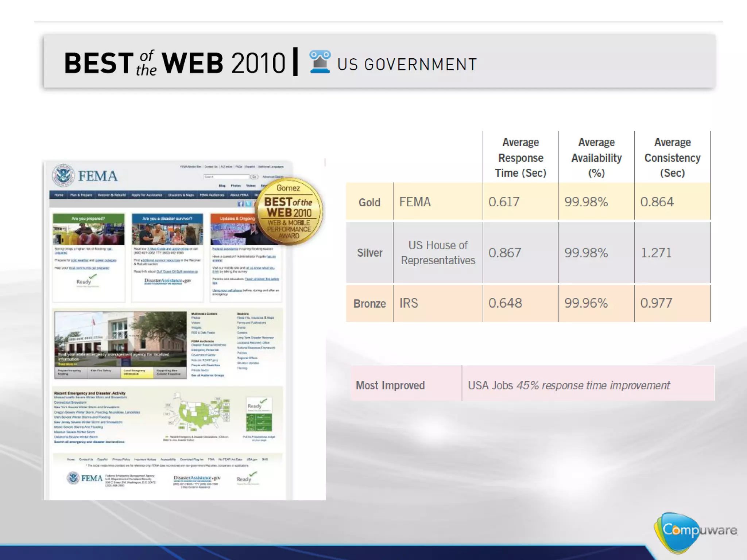Click the Go search button
This screenshot has height=560, width=747.
pos(254,177)
